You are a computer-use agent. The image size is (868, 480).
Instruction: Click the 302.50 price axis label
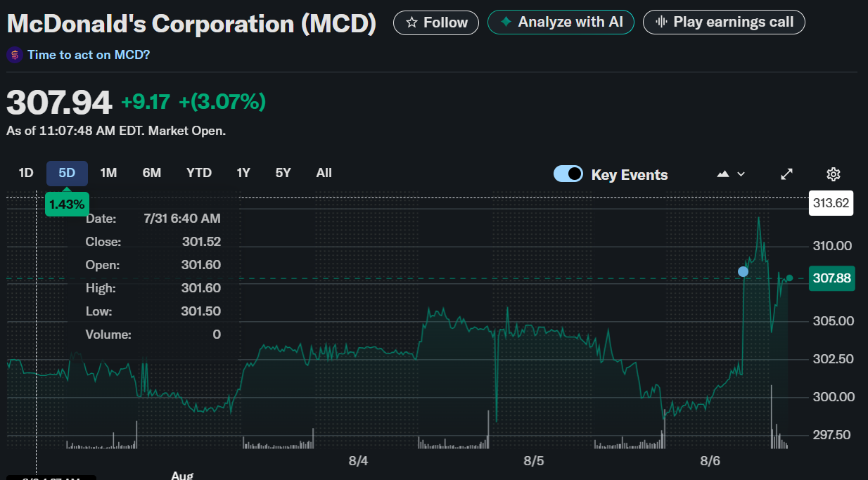pos(833,359)
